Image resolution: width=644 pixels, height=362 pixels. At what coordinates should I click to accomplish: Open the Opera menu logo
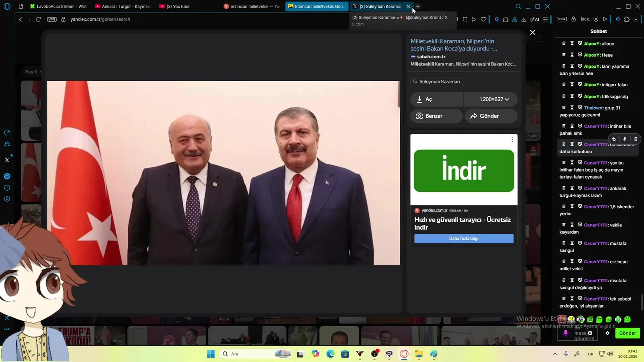[7, 6]
